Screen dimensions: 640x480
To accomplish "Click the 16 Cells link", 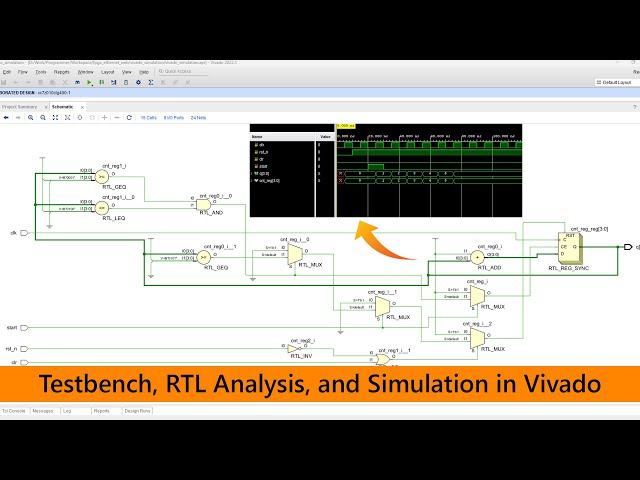I will pyautogui.click(x=149, y=118).
